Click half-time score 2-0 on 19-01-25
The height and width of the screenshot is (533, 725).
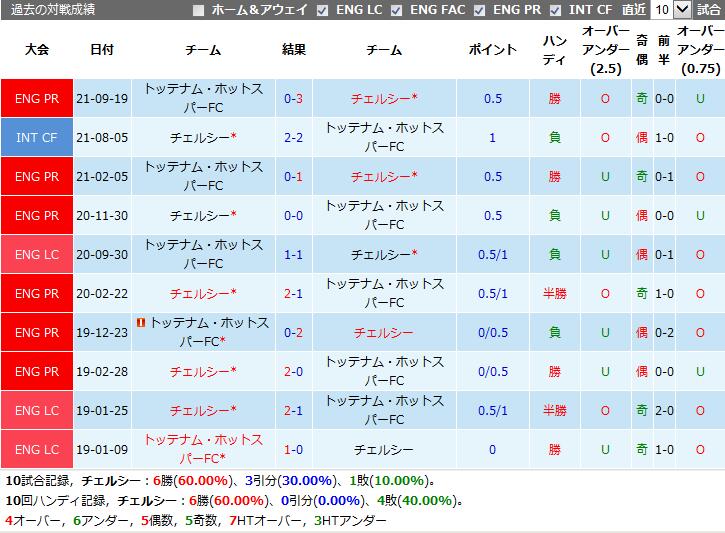click(x=664, y=410)
